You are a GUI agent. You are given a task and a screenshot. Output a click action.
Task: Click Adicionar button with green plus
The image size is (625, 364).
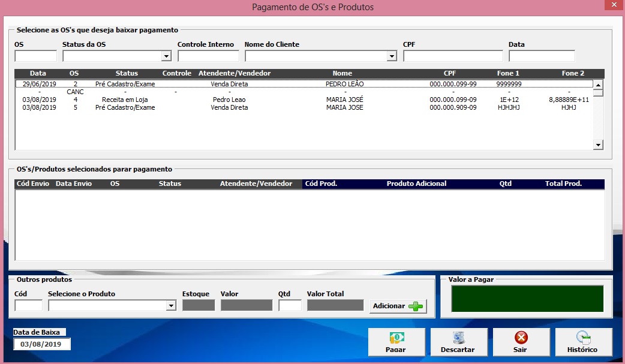coord(398,306)
